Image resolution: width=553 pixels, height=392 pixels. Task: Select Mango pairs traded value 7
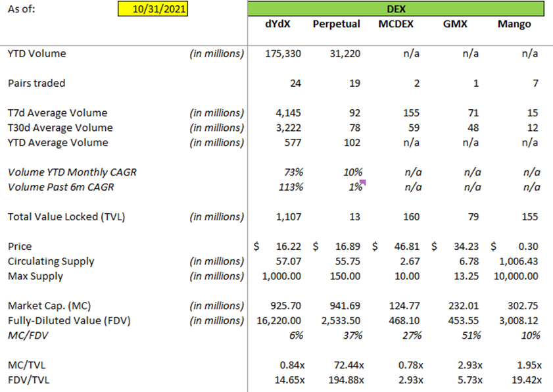tap(535, 84)
